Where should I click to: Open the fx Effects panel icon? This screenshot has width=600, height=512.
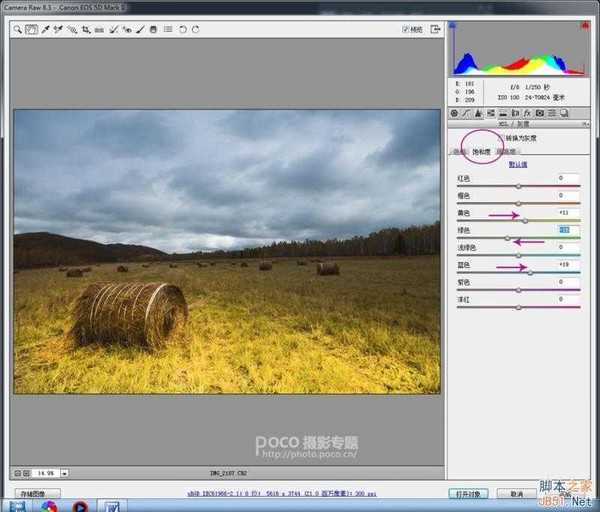coord(526,113)
